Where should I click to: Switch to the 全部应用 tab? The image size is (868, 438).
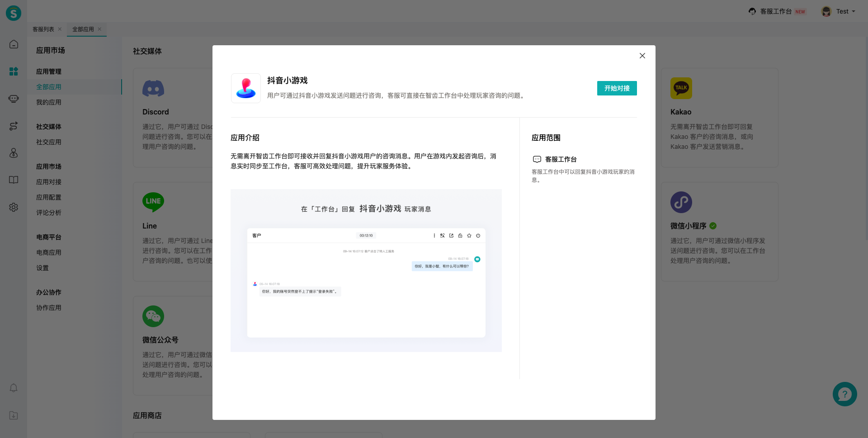click(83, 29)
